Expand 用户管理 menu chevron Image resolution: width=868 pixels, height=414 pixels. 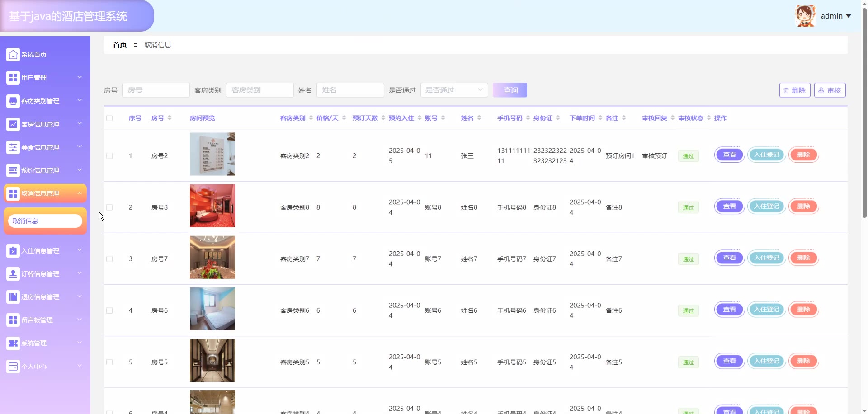(80, 77)
